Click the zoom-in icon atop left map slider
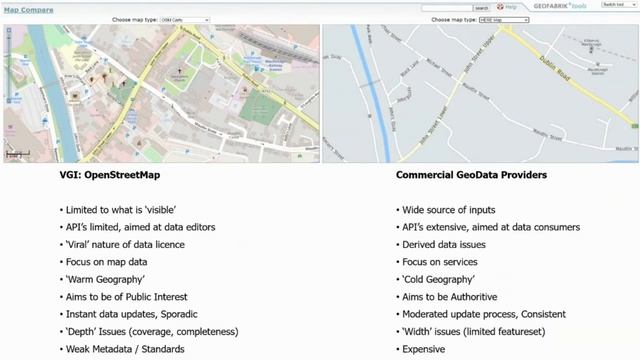640x360 pixels. coord(9,30)
